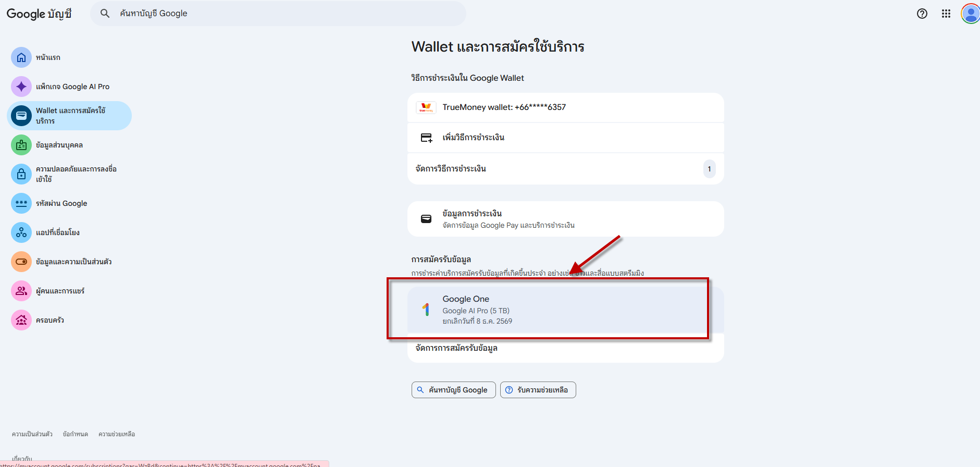Click the Wallet card icon in sidebar

(21, 116)
